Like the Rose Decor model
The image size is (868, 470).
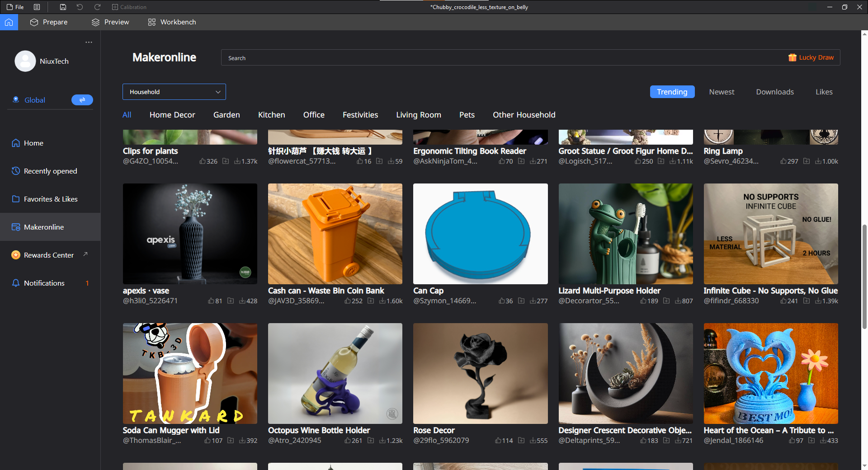pyautogui.click(x=498, y=440)
